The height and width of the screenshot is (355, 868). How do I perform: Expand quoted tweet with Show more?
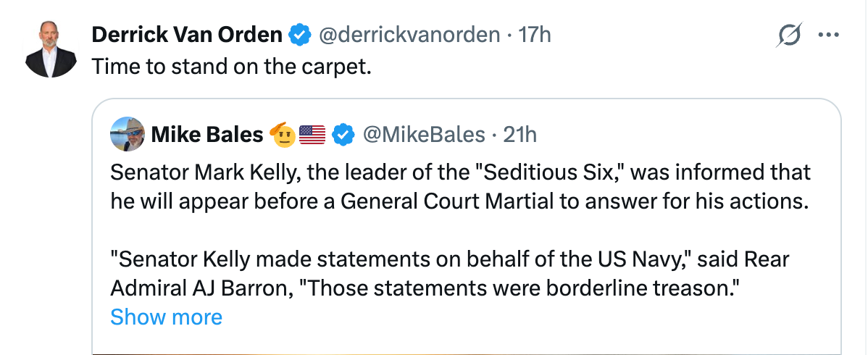[x=166, y=317]
